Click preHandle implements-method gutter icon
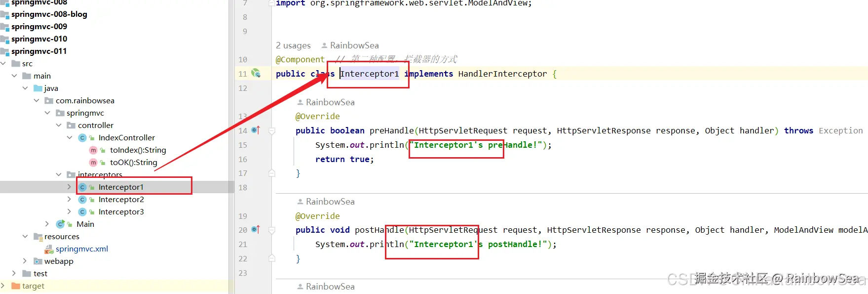 click(256, 130)
